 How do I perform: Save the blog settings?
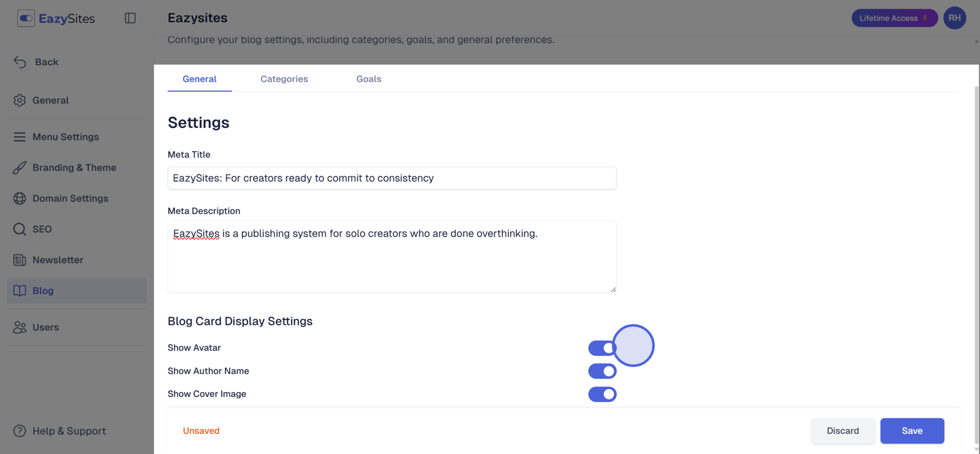pyautogui.click(x=912, y=431)
